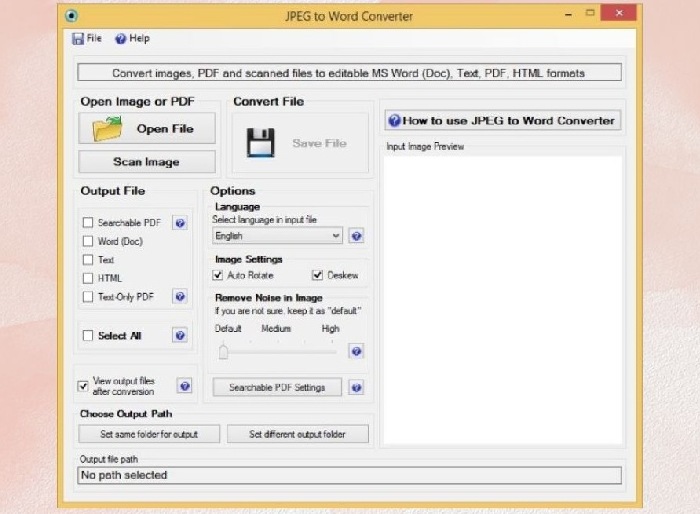700x514 pixels.
Task: Check the Word (Doc) output option
Action: (x=88, y=241)
